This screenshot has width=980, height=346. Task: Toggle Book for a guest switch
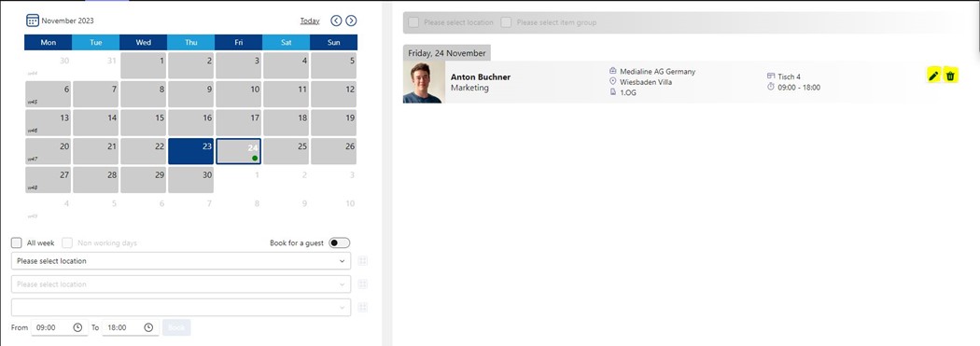click(340, 243)
